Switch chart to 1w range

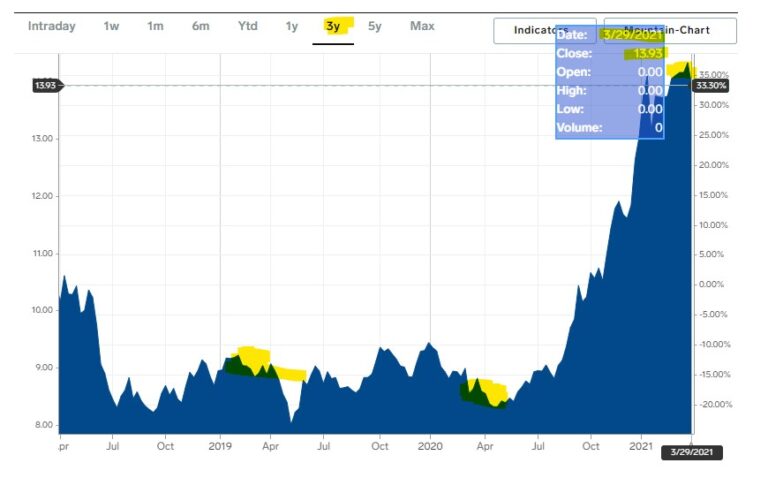tap(111, 26)
